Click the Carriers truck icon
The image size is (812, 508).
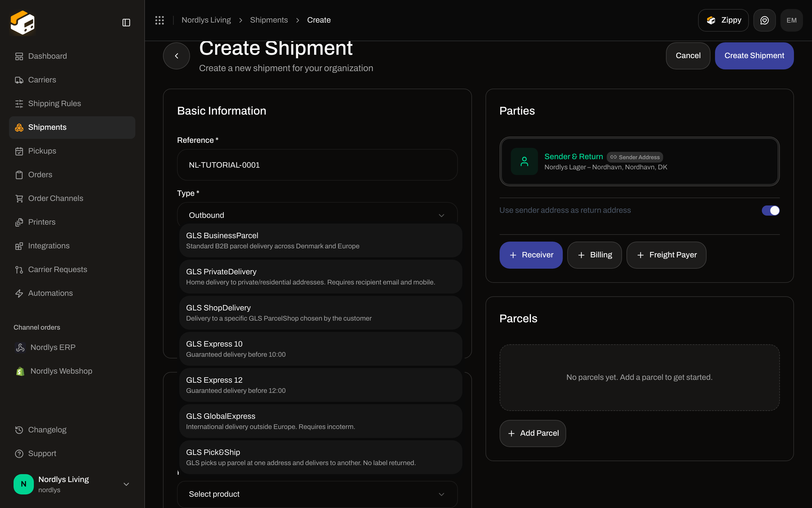pos(19,80)
